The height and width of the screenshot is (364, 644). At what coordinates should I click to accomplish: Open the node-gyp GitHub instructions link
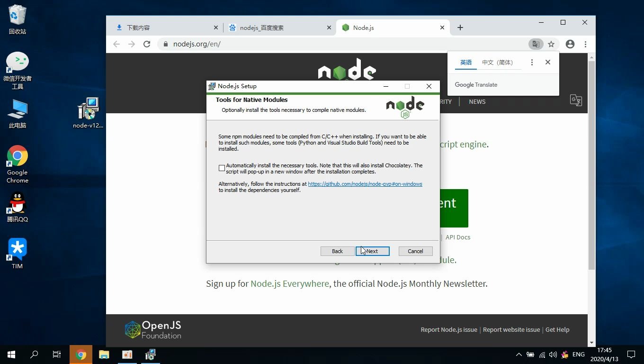coord(365,184)
